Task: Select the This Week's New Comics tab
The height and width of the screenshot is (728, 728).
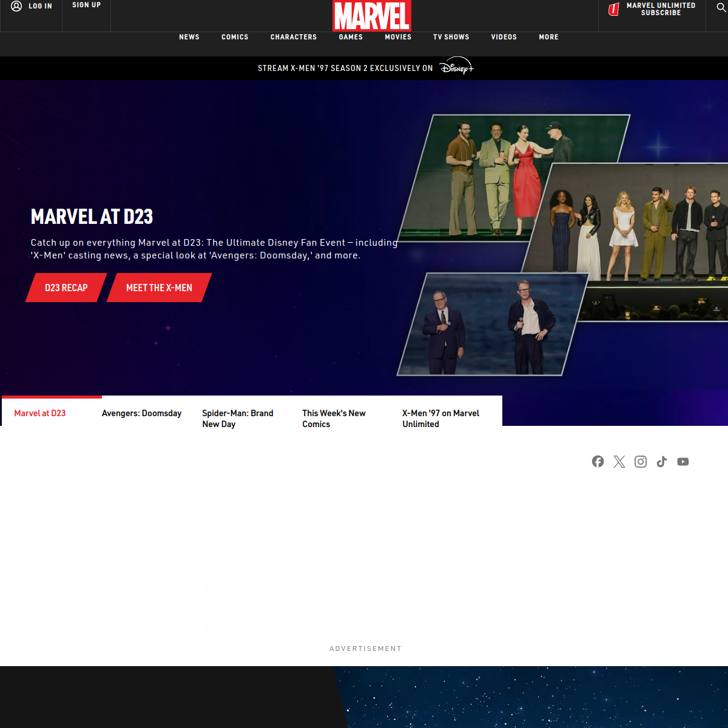Action: 334,419
